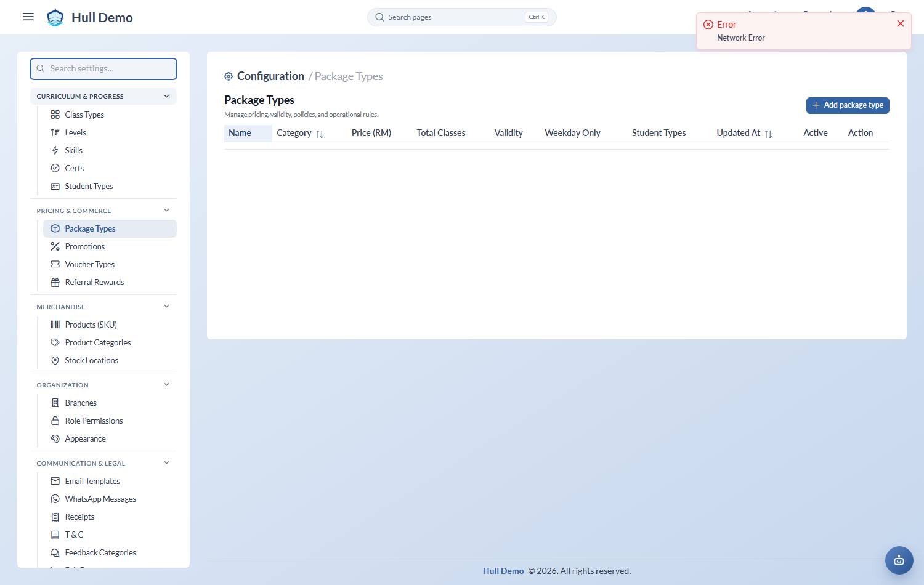Click the Products (SKU) barcode icon
924x585 pixels.
[55, 325]
